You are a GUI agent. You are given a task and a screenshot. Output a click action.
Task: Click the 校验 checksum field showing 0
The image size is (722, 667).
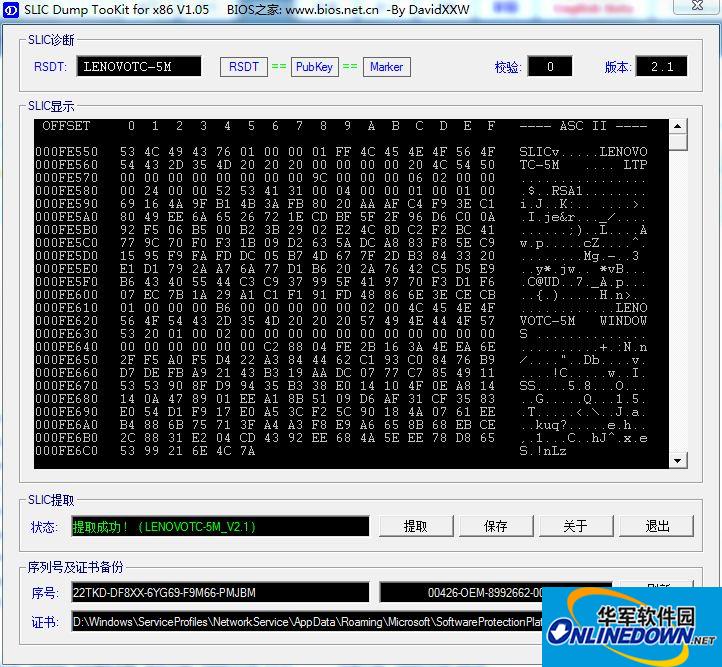point(550,67)
